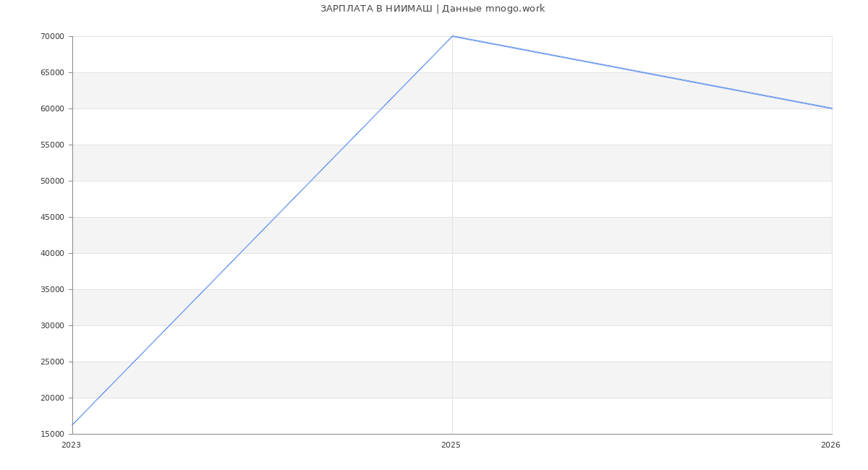Click the 40000 y-axis label

[x=52, y=254]
